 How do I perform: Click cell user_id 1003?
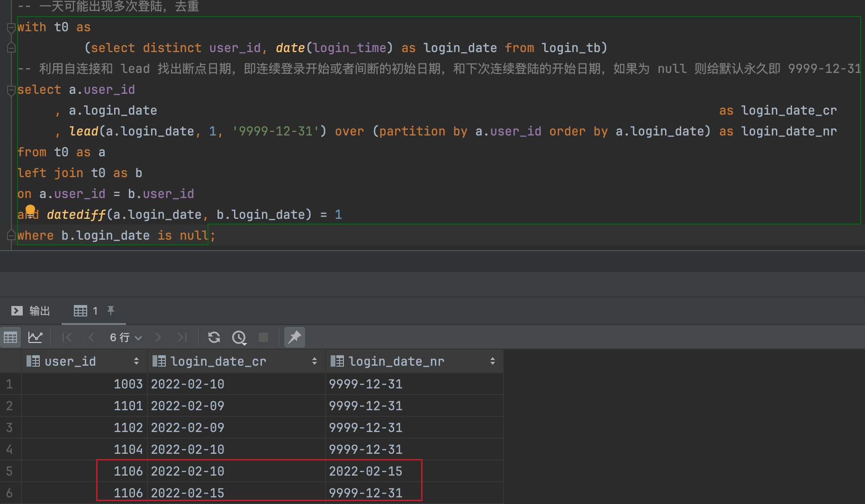click(84, 384)
